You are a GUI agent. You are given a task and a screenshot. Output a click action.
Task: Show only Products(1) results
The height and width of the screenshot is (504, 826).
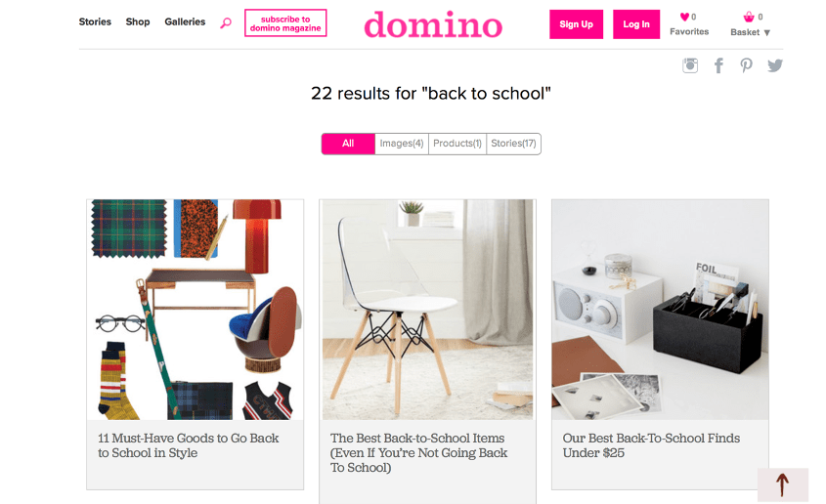[457, 144]
